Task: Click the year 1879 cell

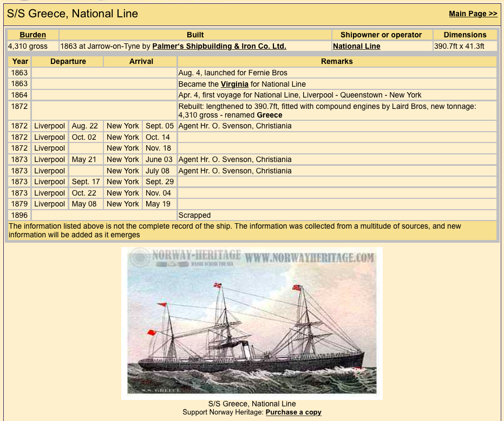Action: pos(19,204)
